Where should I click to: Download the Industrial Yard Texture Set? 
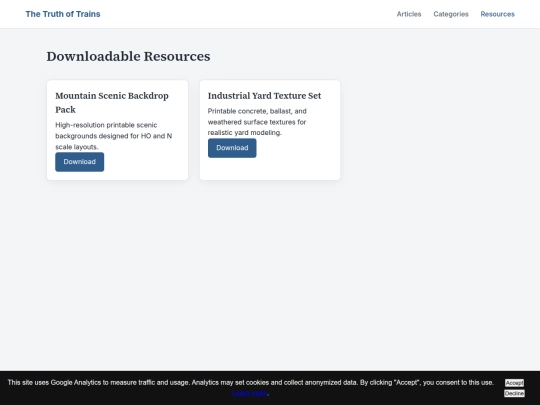232,148
